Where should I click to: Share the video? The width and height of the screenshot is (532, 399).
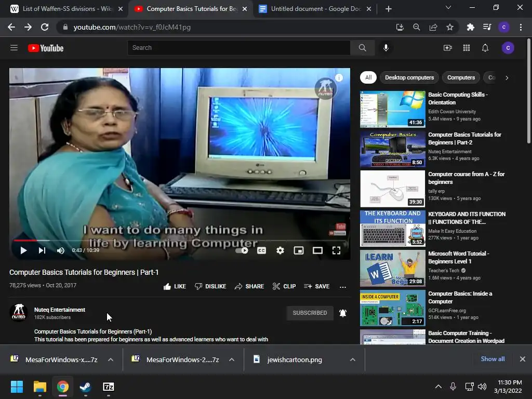point(249,286)
